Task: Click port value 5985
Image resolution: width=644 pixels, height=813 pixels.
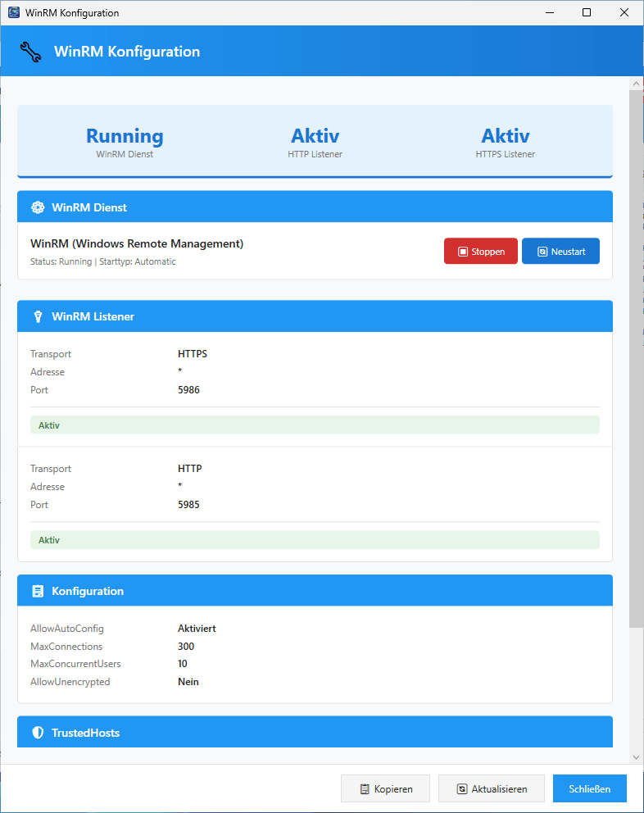Action: pyautogui.click(x=188, y=505)
